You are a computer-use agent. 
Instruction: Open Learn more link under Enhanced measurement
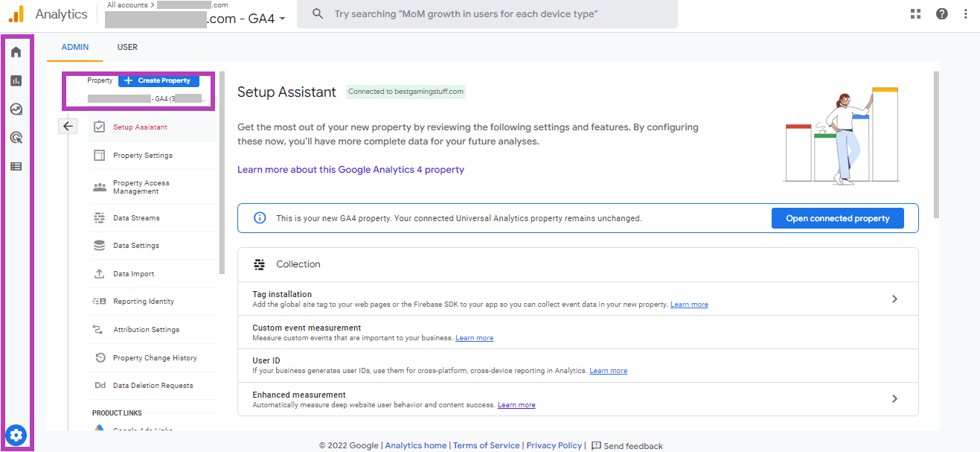click(x=516, y=405)
